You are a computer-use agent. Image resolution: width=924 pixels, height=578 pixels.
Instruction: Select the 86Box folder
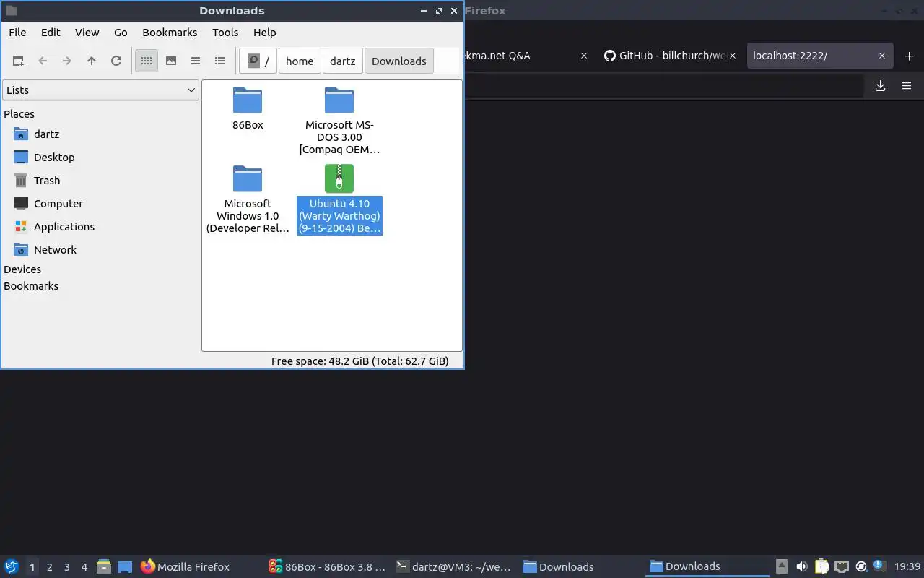coord(248,108)
